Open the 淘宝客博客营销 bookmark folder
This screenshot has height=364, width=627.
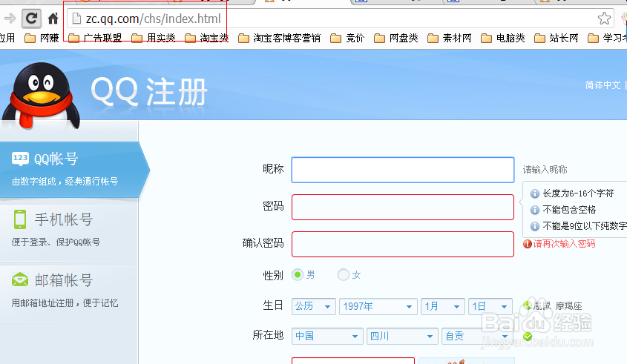click(x=279, y=38)
